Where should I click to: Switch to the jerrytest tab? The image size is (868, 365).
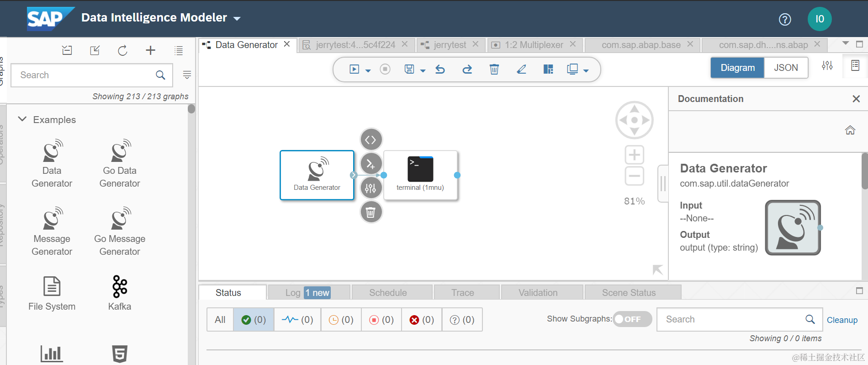(x=450, y=45)
